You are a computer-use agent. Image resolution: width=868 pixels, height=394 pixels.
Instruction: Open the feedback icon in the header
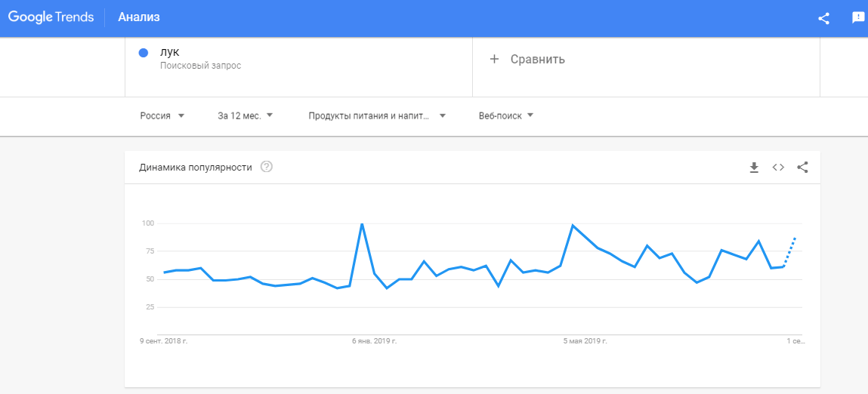858,18
